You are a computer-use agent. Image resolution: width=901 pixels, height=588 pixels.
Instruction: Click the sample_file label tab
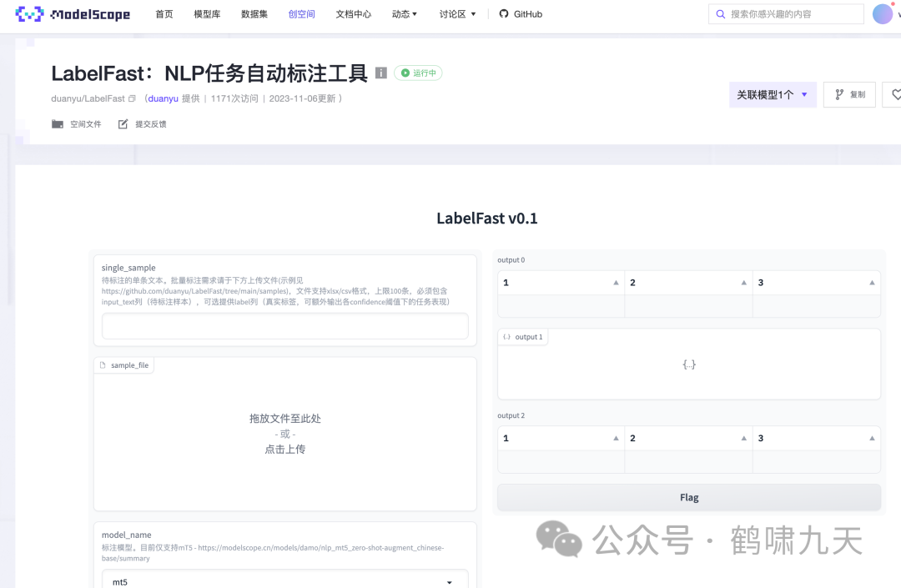coord(124,365)
